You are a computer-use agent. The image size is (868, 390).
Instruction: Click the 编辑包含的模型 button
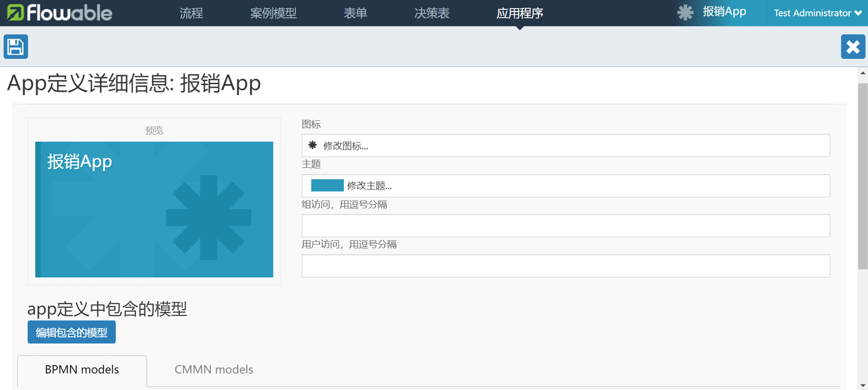[72, 332]
